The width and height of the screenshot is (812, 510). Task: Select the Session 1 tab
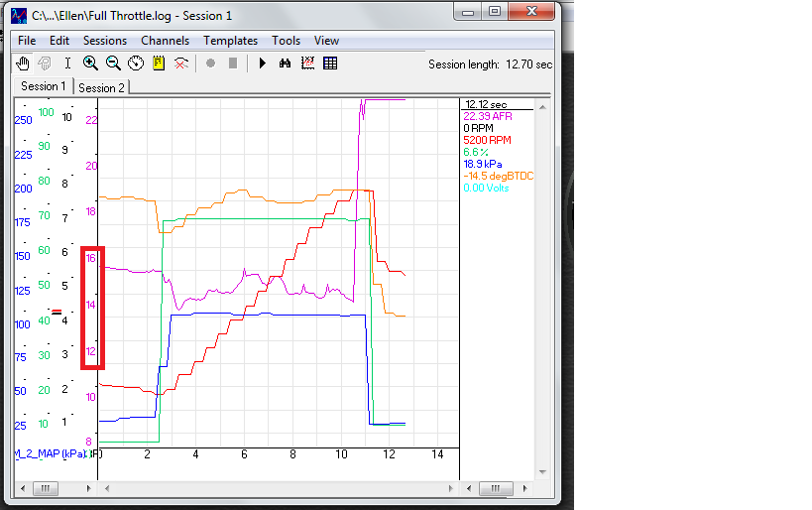tap(44, 86)
